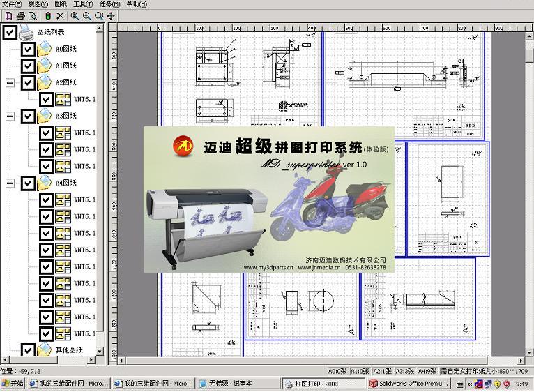Click the drawing canvas scroll-down arrow
Viewport: 534px width, 392px height.
point(530,352)
